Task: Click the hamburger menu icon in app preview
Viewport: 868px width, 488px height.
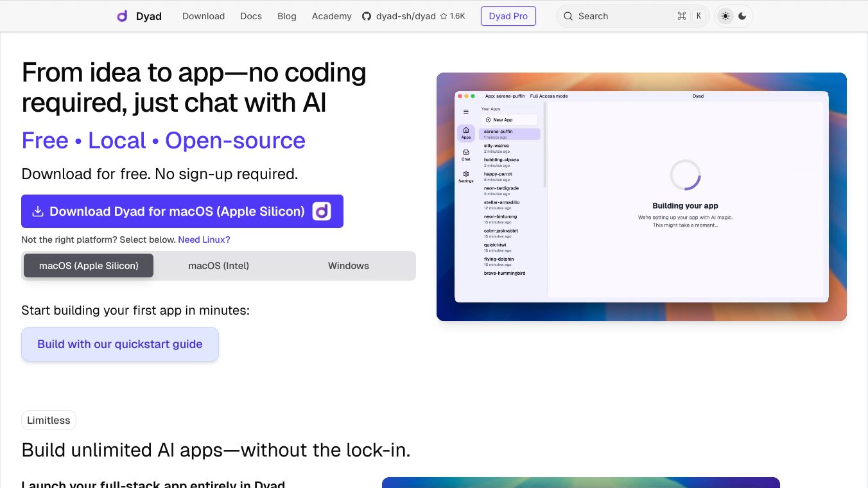Action: pos(466,112)
